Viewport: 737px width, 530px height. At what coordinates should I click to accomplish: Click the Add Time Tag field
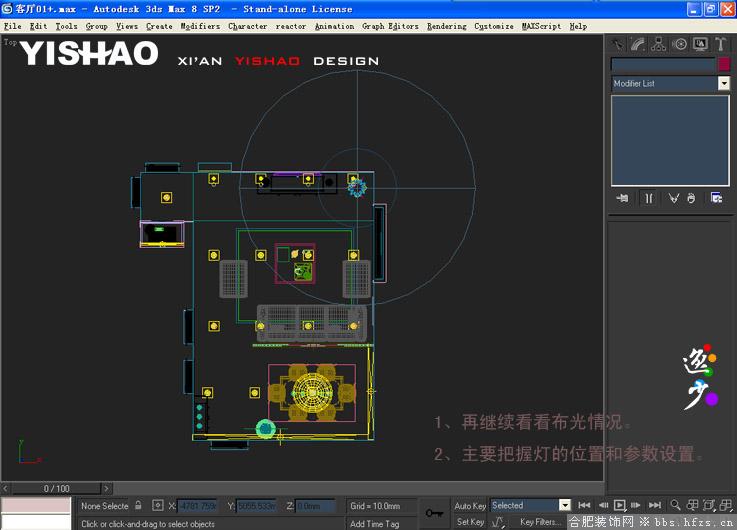pos(381,523)
